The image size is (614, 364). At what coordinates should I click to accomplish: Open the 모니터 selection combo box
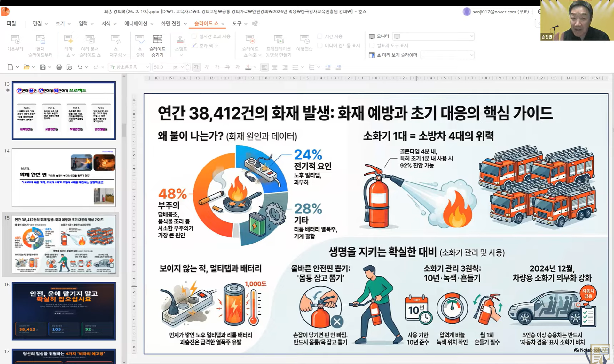(x=433, y=36)
